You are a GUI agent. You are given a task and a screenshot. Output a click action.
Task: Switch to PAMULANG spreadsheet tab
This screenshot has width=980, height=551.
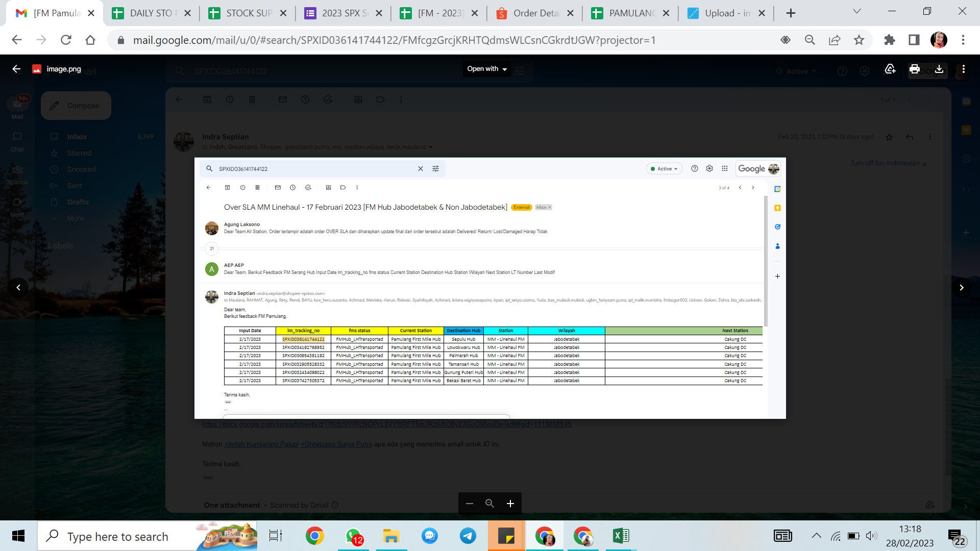[x=630, y=13]
